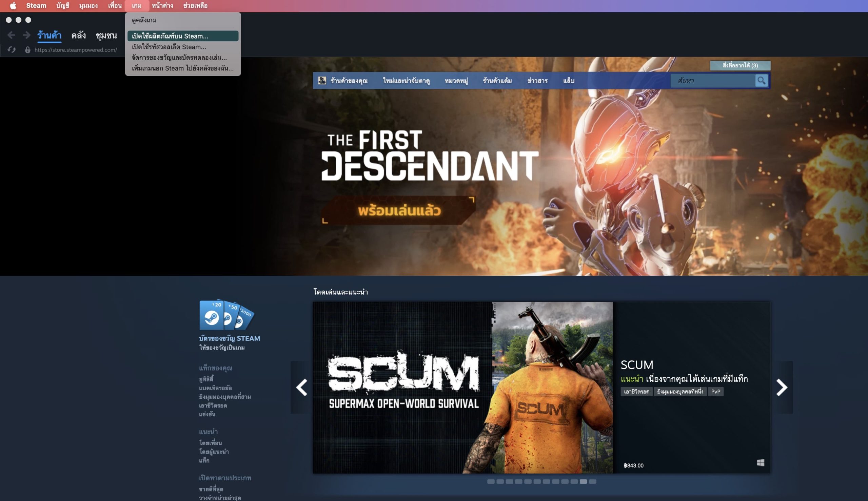Image resolution: width=868 pixels, height=501 pixels.
Task: Open the หมวดหมู่ store dropdown
Action: pos(456,81)
